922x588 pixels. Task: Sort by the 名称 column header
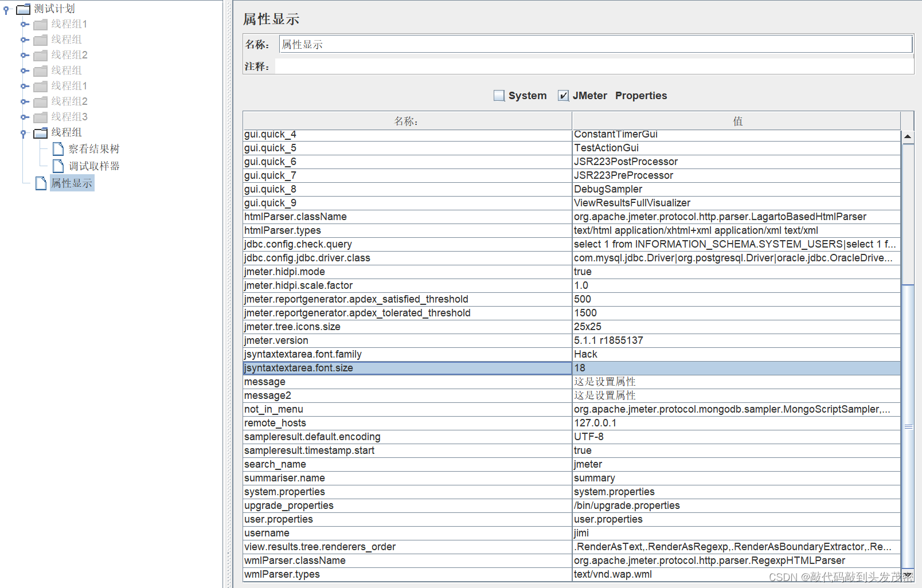tap(407, 121)
